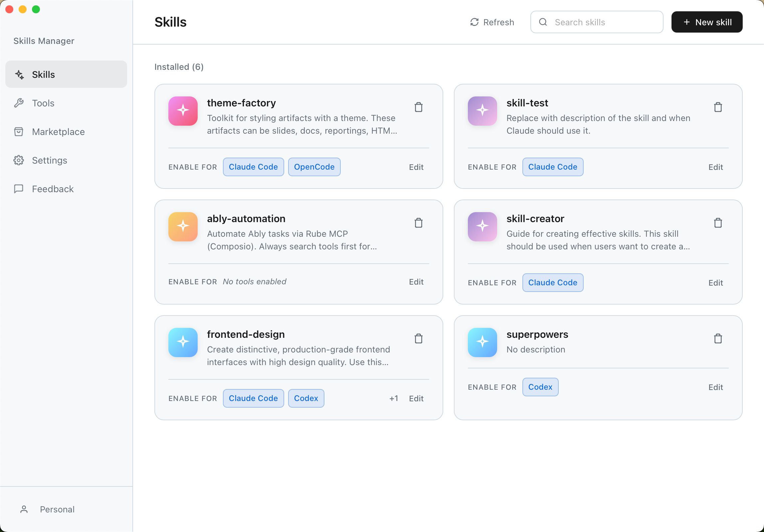The image size is (764, 532).
Task: Toggle the OpenCode tag on theme-factory
Action: click(x=314, y=167)
